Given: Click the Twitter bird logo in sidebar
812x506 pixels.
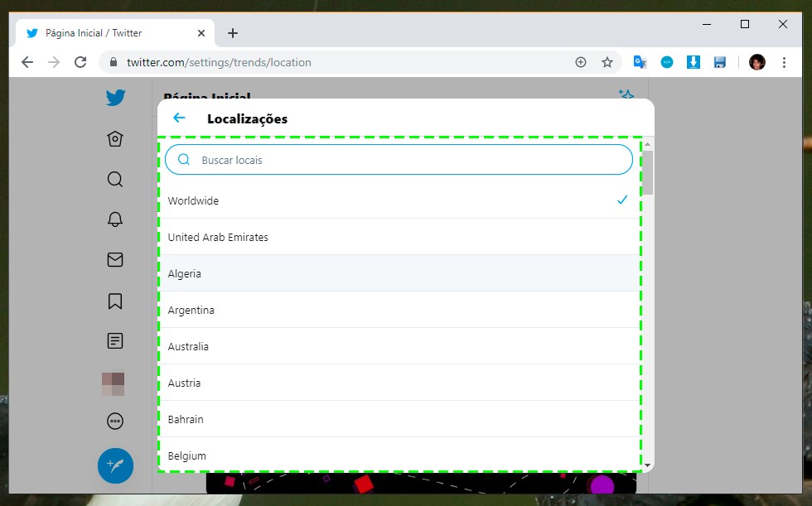Looking at the screenshot, I should pos(115,98).
